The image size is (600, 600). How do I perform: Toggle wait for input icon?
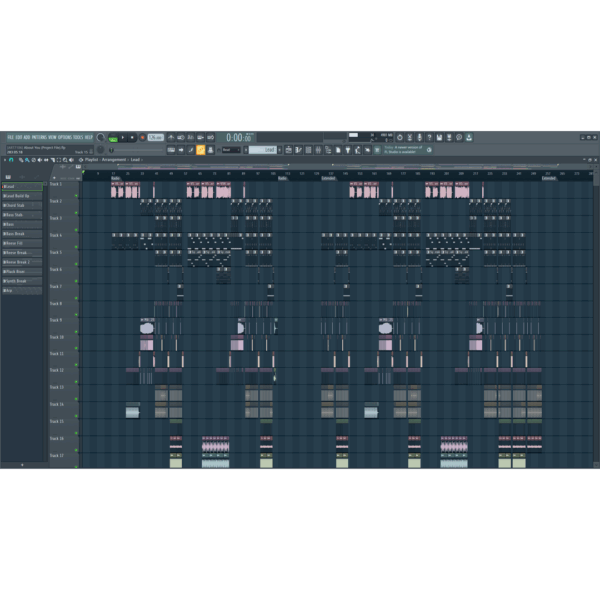(x=181, y=137)
